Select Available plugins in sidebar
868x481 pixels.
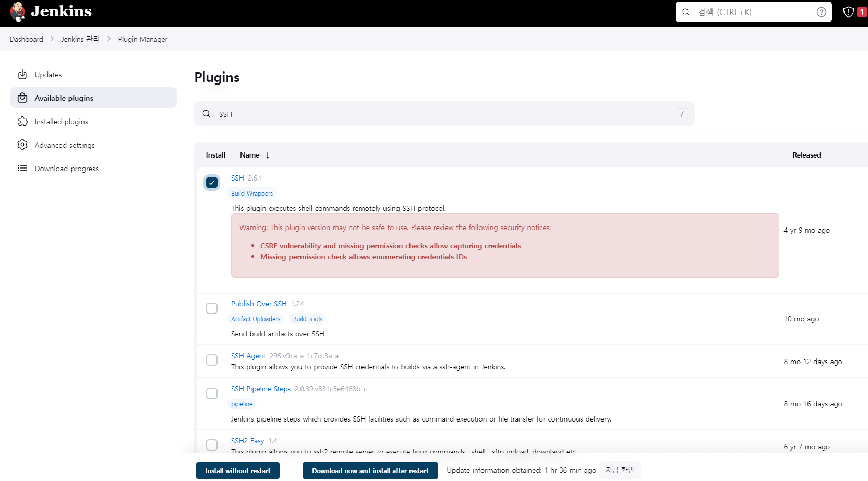coord(93,98)
